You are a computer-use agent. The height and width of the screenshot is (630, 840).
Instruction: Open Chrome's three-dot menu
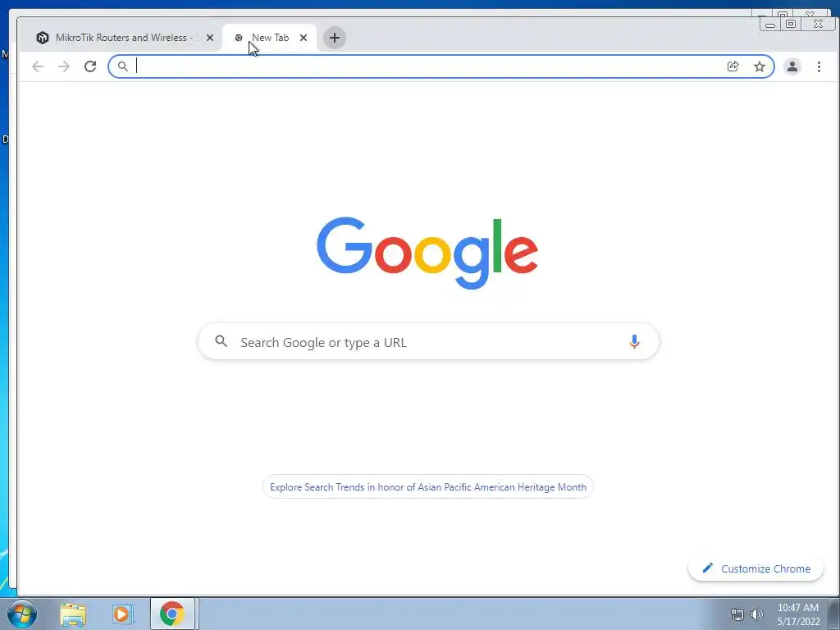819,66
